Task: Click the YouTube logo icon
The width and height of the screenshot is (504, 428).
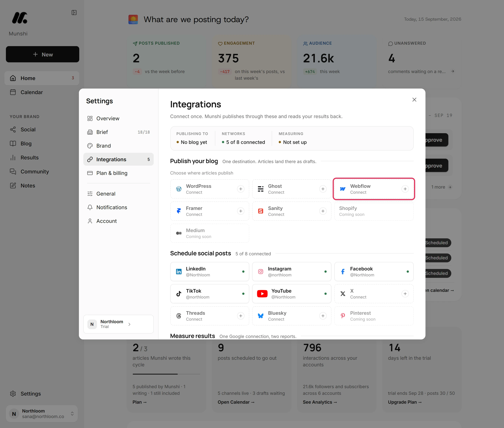Action: (x=262, y=294)
